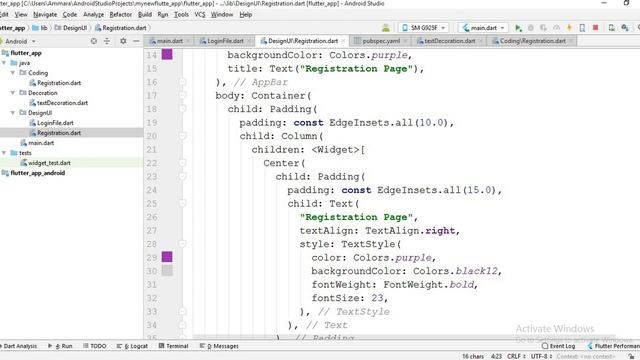The height and width of the screenshot is (360, 640).
Task: Close the textDecoration.dart tab
Action: coord(481,41)
